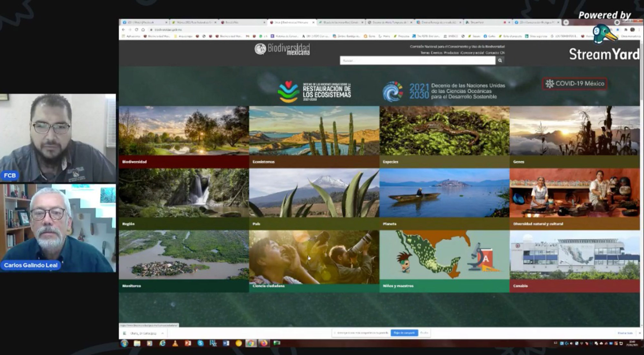Open the Diversidad natural y cultural tile
The image size is (644, 355).
[x=575, y=199]
